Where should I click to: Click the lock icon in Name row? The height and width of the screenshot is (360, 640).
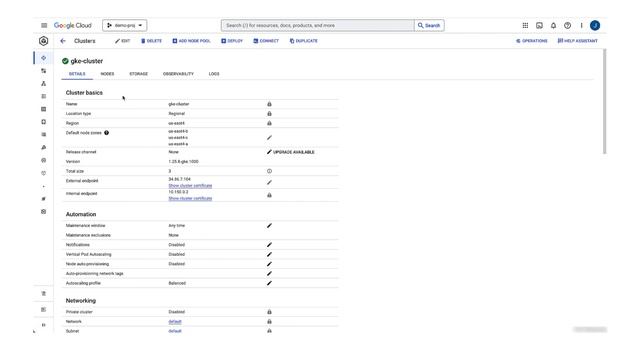(269, 104)
